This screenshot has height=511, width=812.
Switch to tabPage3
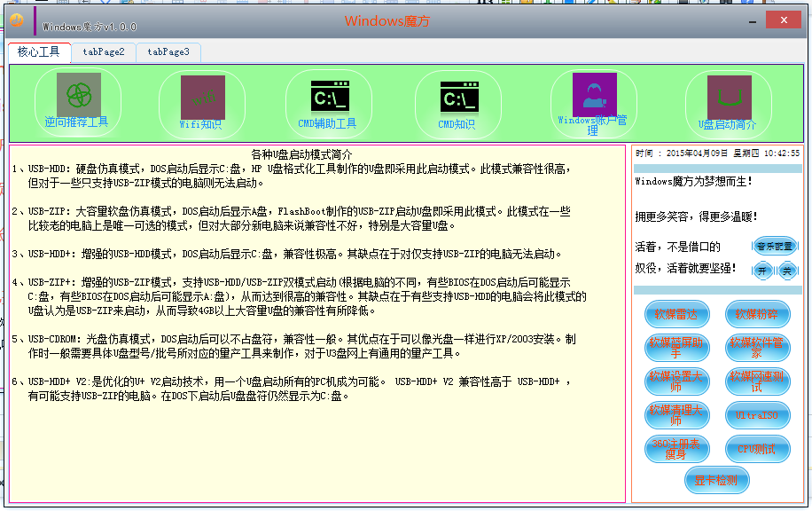tap(168, 52)
